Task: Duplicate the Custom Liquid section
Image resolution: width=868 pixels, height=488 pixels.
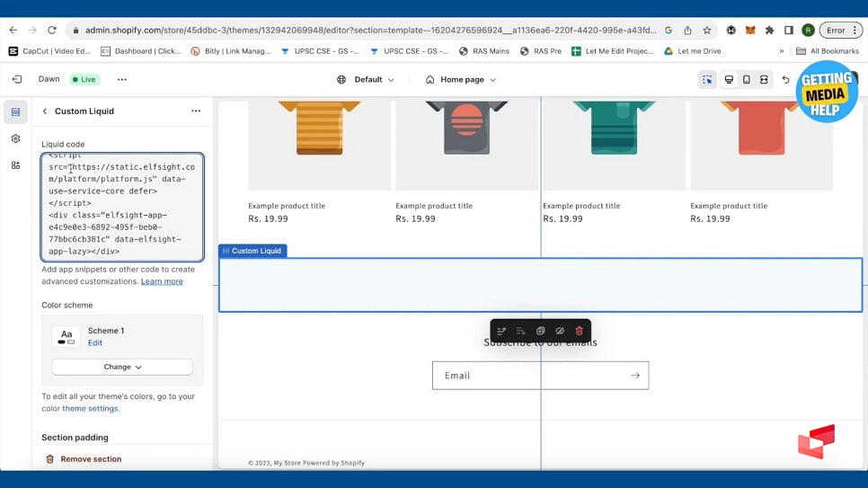Action: click(540, 331)
